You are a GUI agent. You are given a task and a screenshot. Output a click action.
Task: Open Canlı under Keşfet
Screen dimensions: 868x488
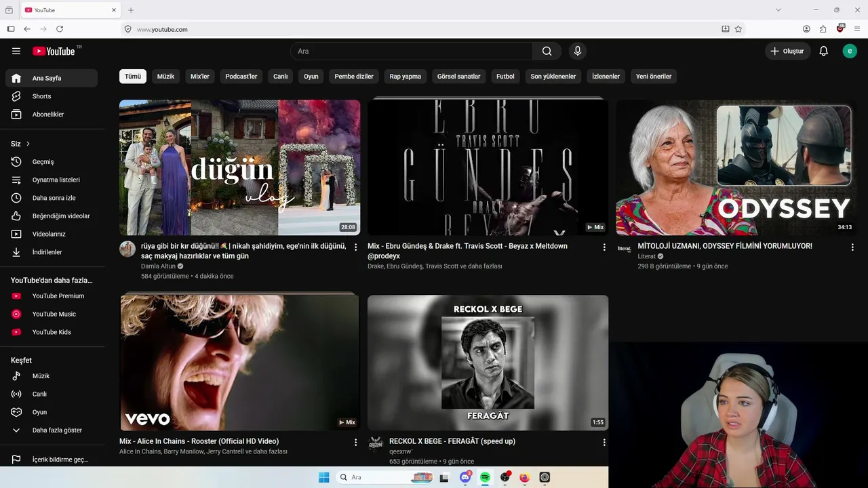click(x=52, y=394)
